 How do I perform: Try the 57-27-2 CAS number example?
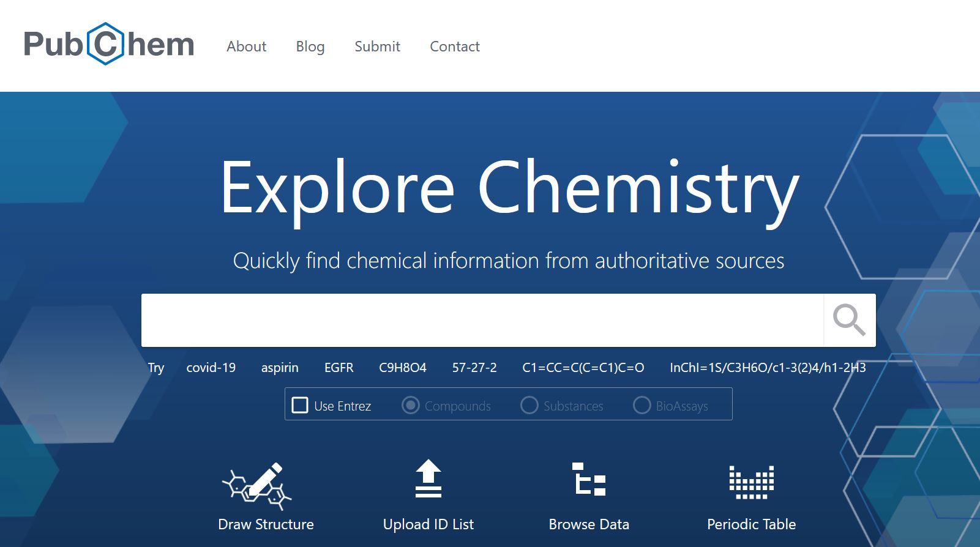[474, 368]
